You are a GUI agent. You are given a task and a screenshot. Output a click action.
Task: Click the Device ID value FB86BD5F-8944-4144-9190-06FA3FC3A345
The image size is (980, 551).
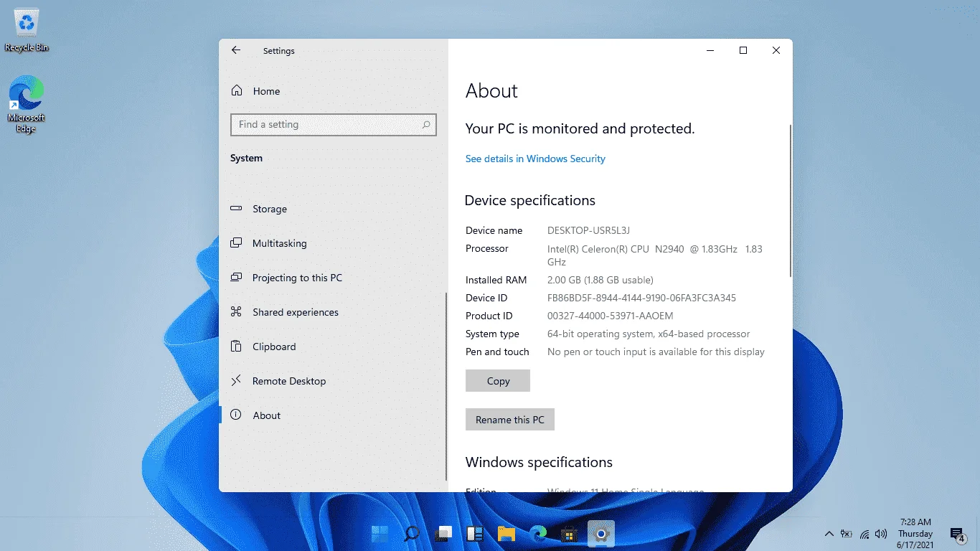coord(641,298)
